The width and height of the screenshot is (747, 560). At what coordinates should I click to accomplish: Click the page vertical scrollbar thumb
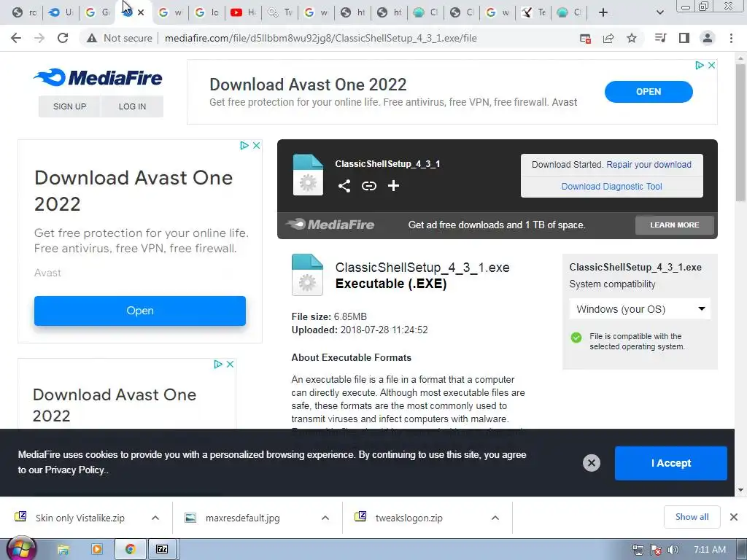(740, 133)
